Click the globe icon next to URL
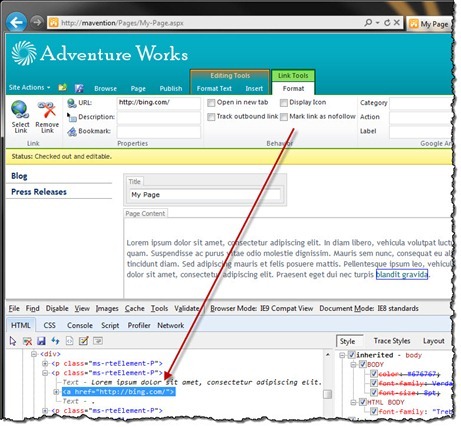This screenshot has width=461, height=427. tap(72, 103)
